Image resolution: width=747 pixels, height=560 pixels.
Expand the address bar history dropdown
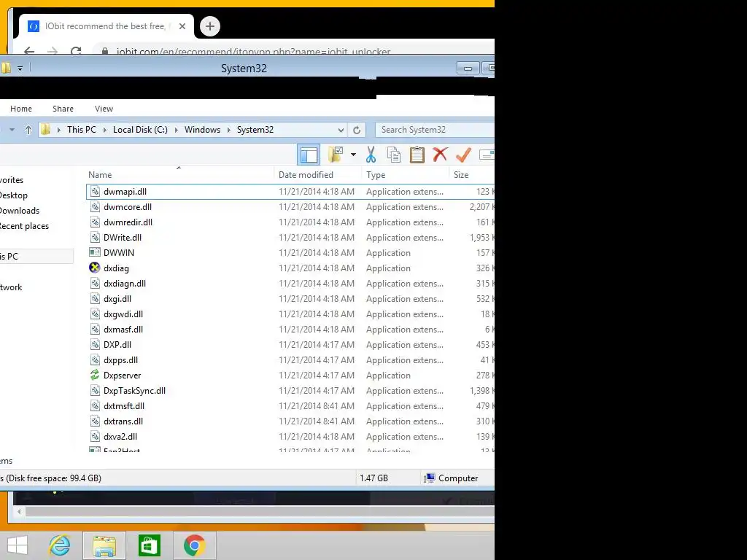[341, 130]
